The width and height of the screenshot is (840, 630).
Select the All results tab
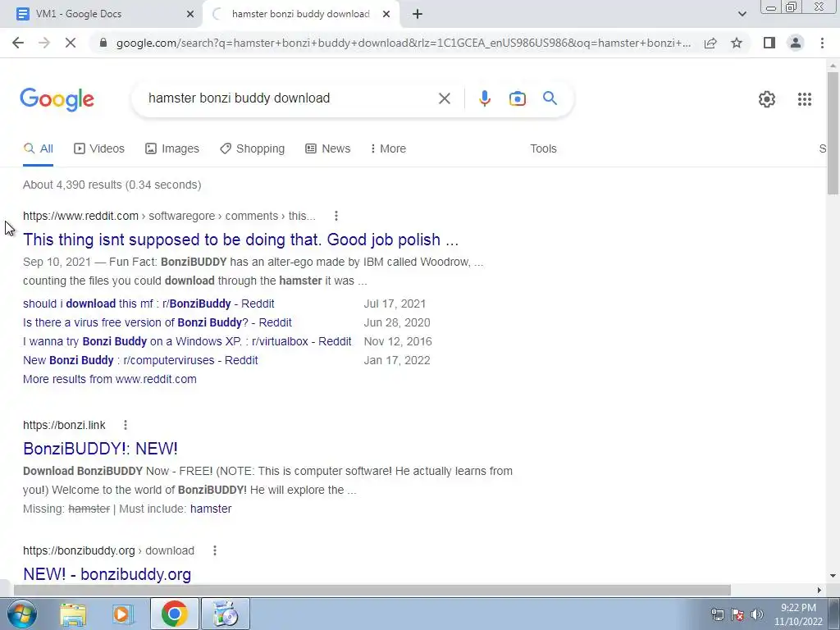click(38, 148)
